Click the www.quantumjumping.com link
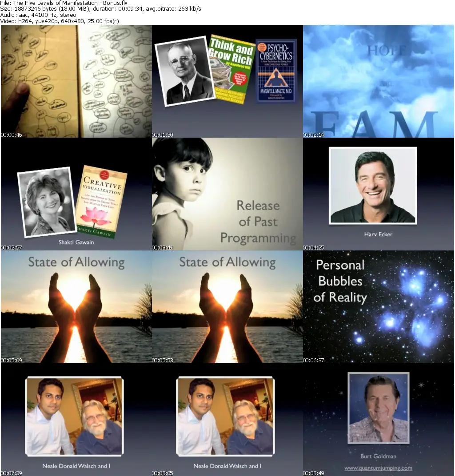Screen dimensions: 455x476 coord(379,468)
